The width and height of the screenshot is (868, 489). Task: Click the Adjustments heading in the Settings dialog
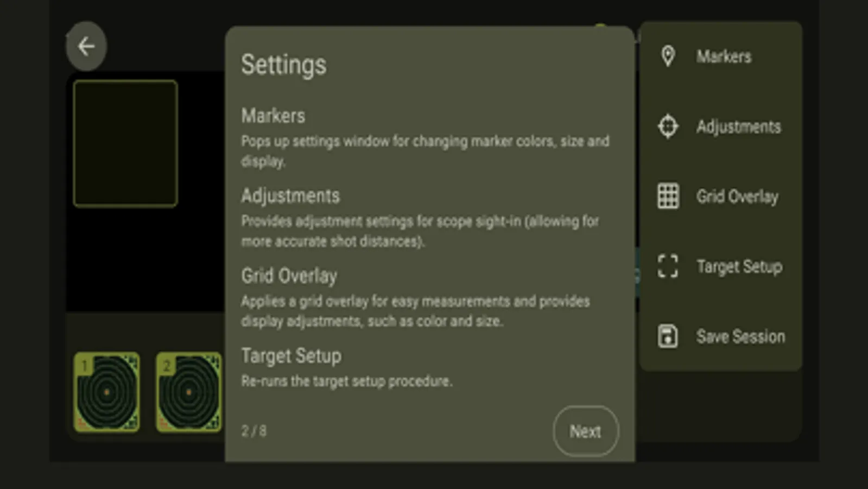point(290,196)
